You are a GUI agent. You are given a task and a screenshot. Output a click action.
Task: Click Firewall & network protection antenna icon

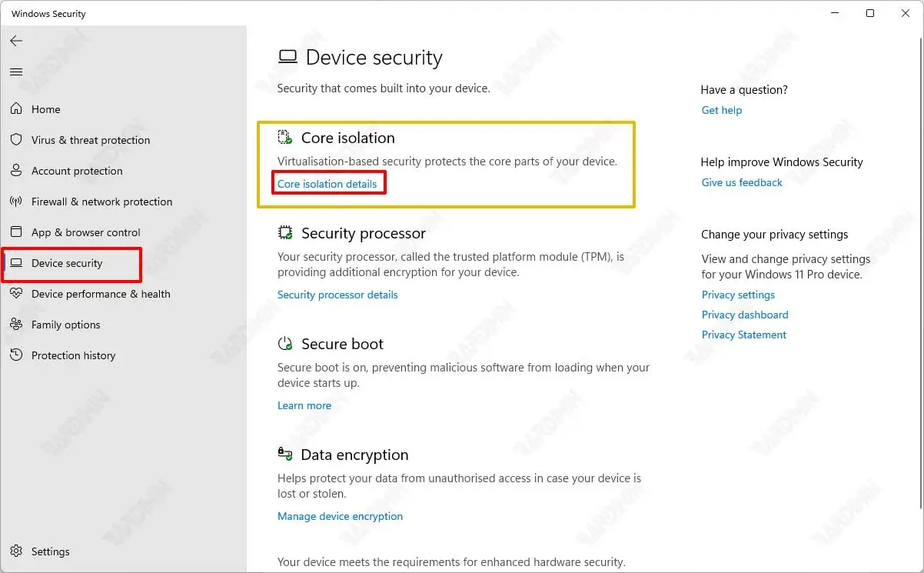click(16, 202)
